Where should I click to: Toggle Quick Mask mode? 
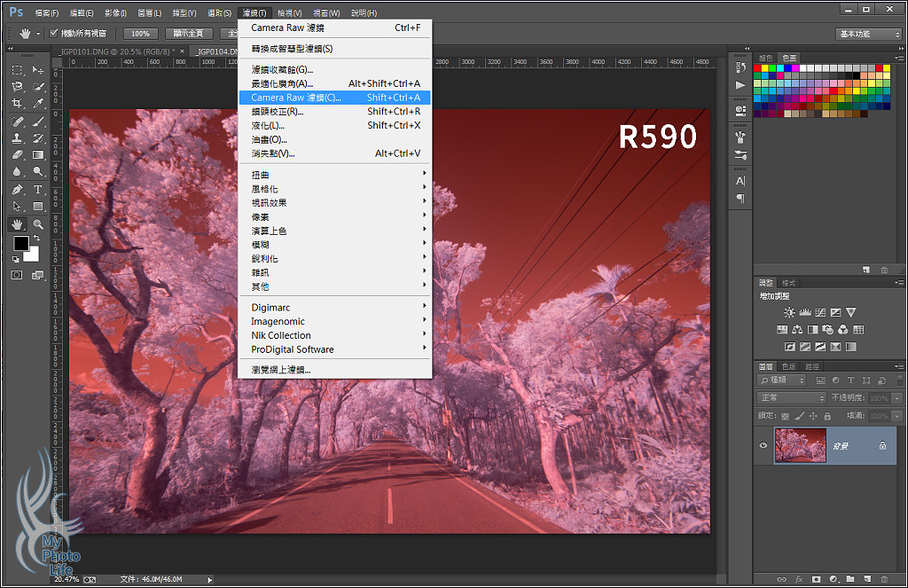[17, 275]
